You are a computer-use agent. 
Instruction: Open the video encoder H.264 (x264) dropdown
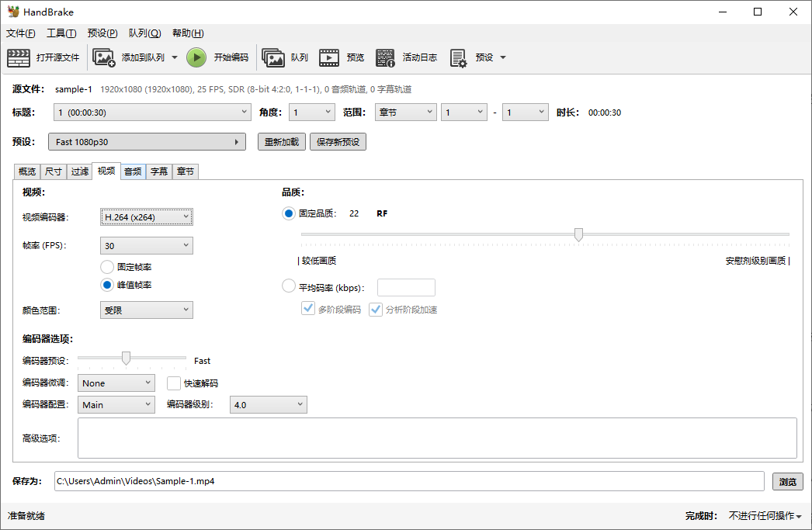coord(147,217)
